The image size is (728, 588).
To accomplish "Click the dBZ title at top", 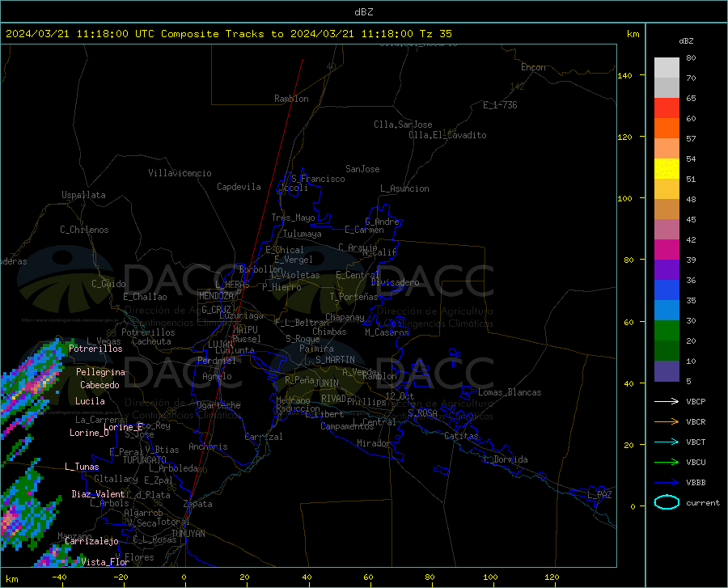I will click(x=363, y=12).
